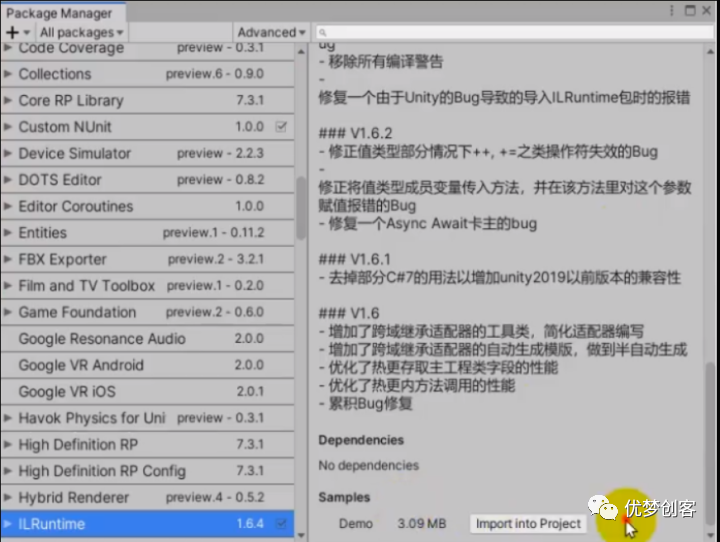The width and height of the screenshot is (720, 542).
Task: Select the Google Resonance Audio package
Action: 147,339
